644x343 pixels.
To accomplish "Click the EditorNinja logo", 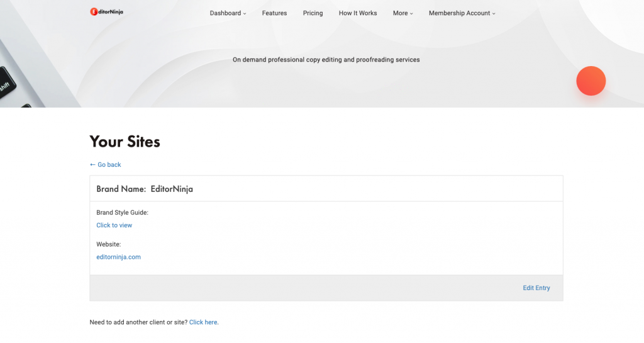I will [107, 12].
